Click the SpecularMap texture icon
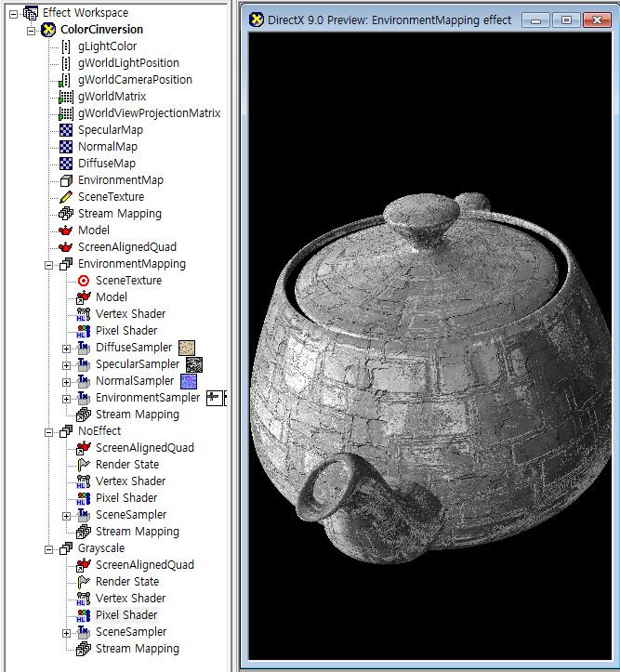 (66, 130)
